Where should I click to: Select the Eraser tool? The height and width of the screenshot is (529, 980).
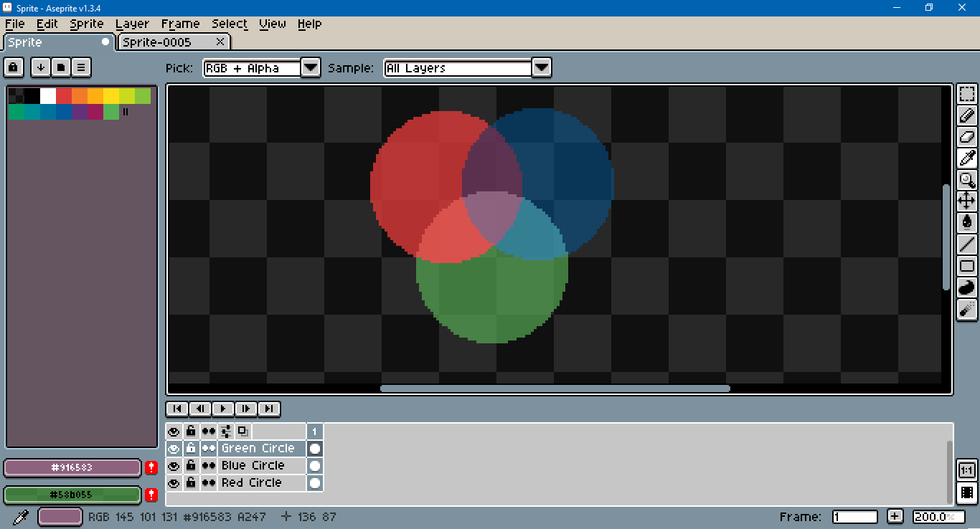(967, 137)
